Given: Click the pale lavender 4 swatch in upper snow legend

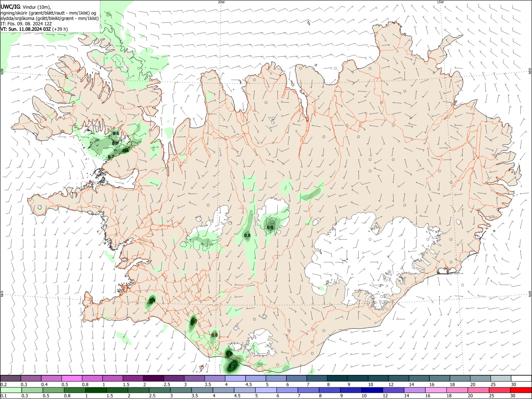Looking at the screenshot, I should point(234,379).
